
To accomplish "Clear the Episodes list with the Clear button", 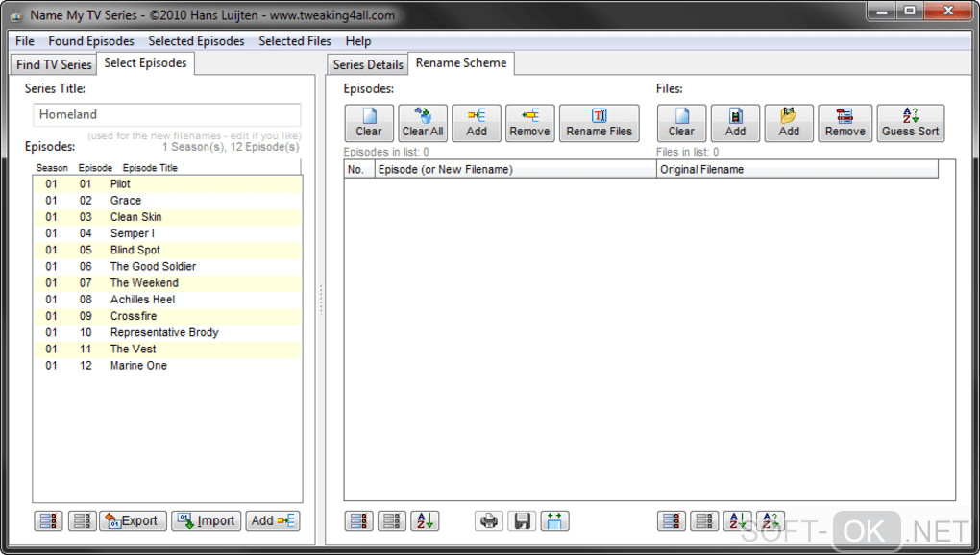I will tap(369, 123).
